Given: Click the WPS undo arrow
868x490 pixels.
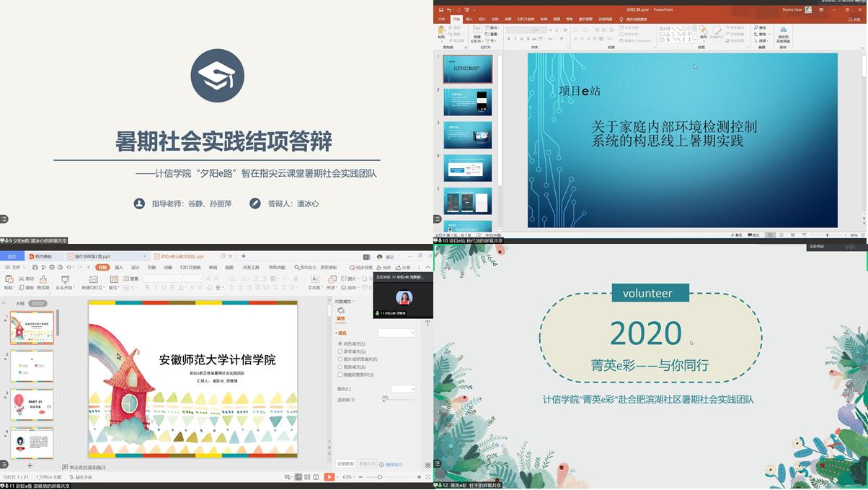Looking at the screenshot, I should coord(68,267).
